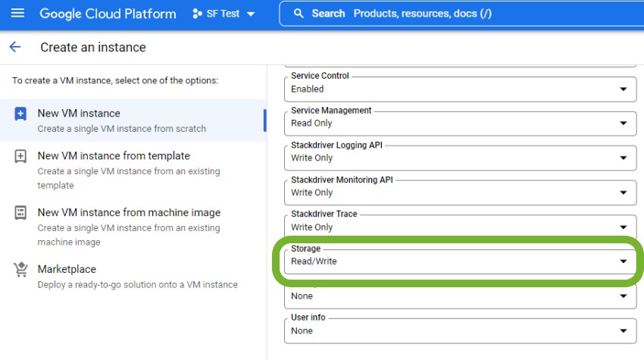
Task: Click the New VM instance plus icon
Action: click(20, 114)
